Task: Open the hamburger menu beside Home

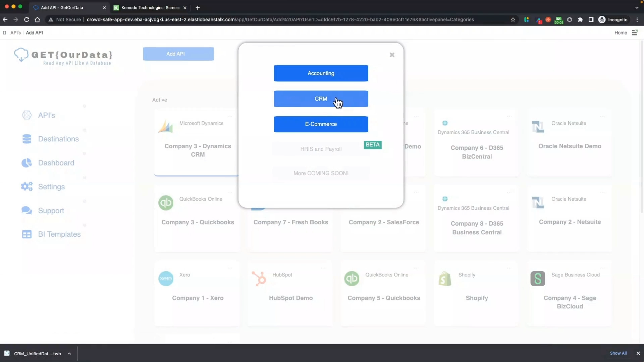Action: pos(635,33)
